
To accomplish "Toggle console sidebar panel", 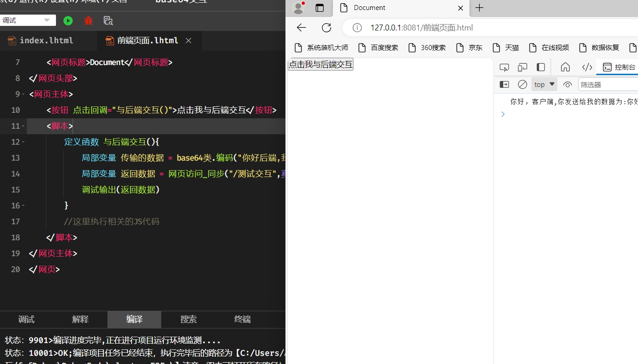I will click(504, 85).
